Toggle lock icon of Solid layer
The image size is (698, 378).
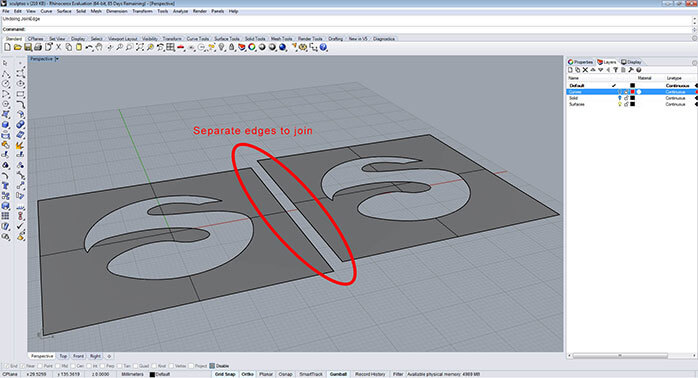[x=626, y=98]
